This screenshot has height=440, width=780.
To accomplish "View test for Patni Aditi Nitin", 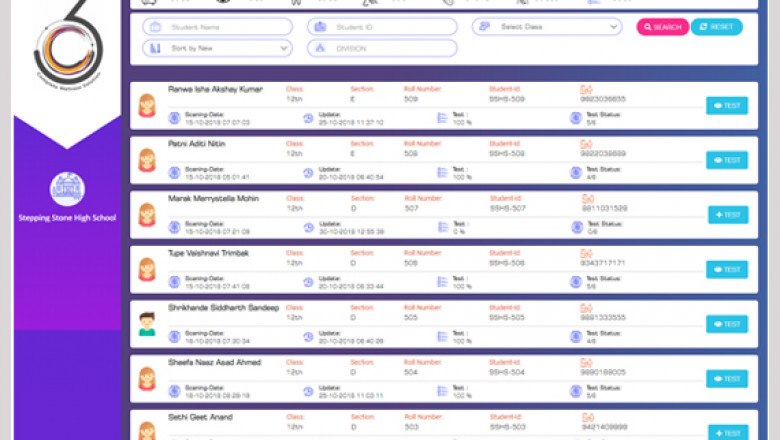I will pos(727,160).
